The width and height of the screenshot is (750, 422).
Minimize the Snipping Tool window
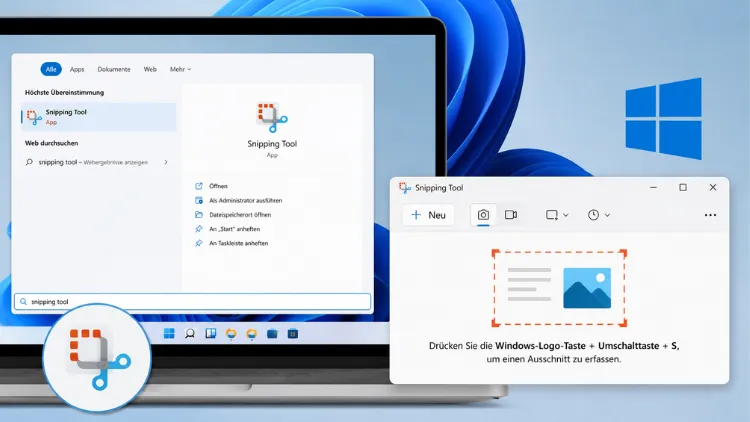(653, 188)
